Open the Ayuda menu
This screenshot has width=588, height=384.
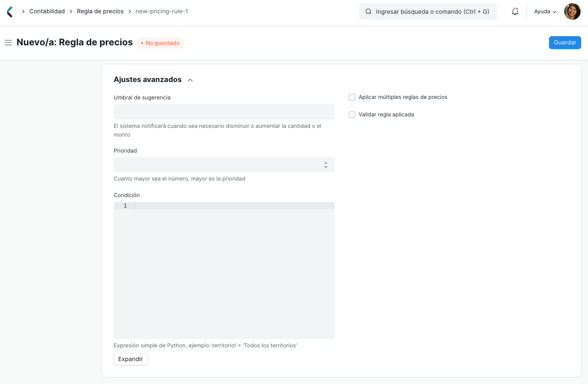pyautogui.click(x=545, y=11)
